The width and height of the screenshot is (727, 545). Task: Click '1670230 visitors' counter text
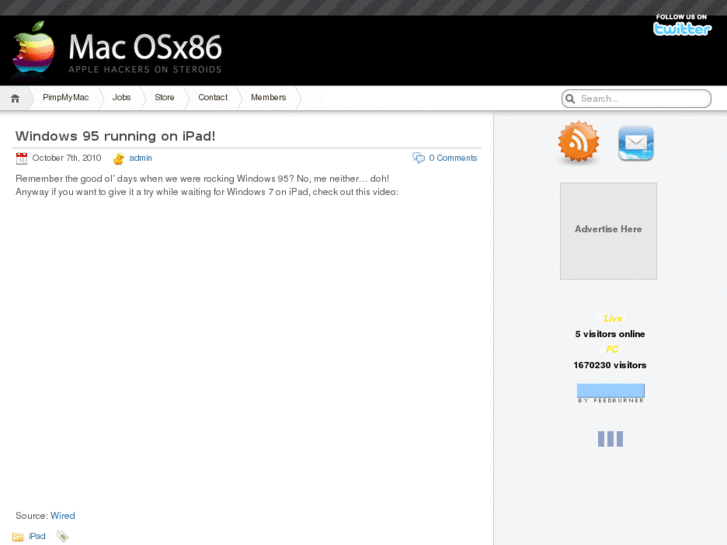pyautogui.click(x=610, y=365)
